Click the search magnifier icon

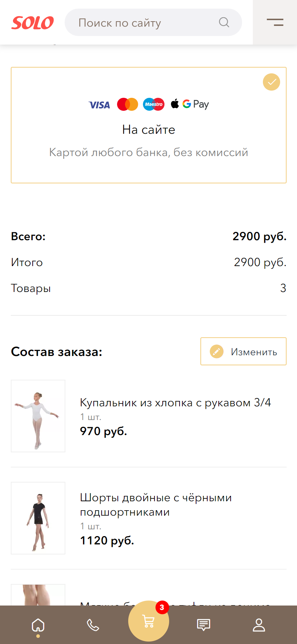click(x=224, y=22)
